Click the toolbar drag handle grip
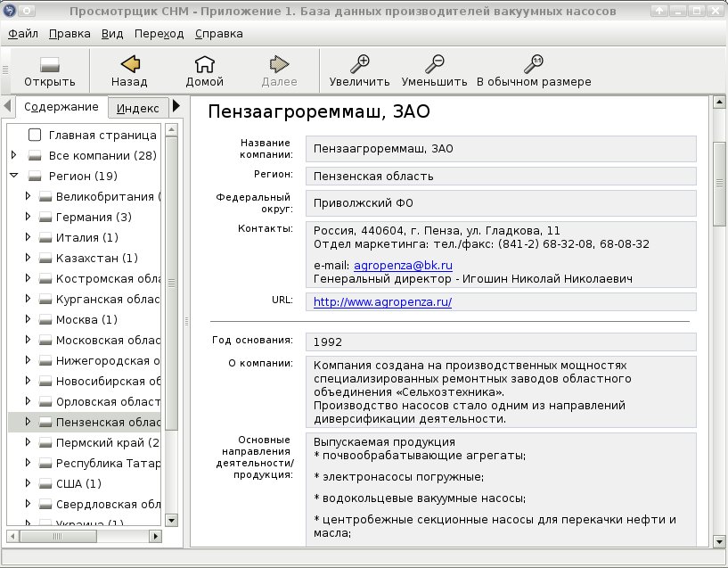This screenshot has width=728, height=568. point(5,70)
